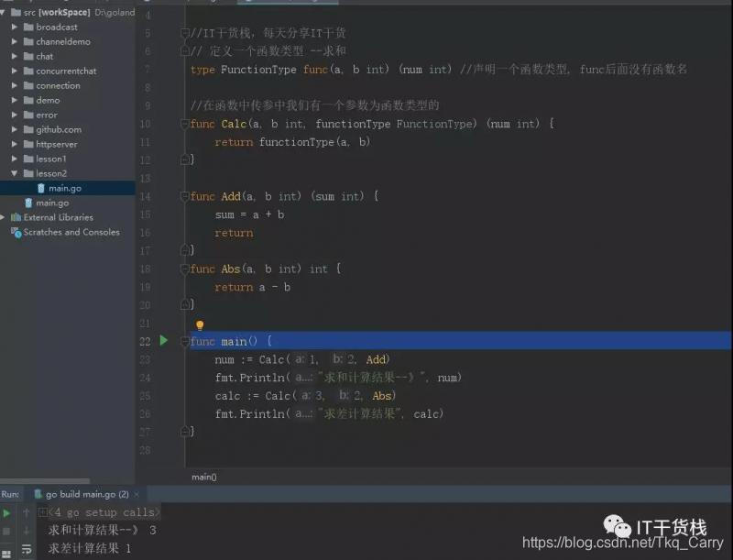The image size is (733, 560).
Task: Click the down-the-stack-trace arrow icon
Action: [27, 531]
